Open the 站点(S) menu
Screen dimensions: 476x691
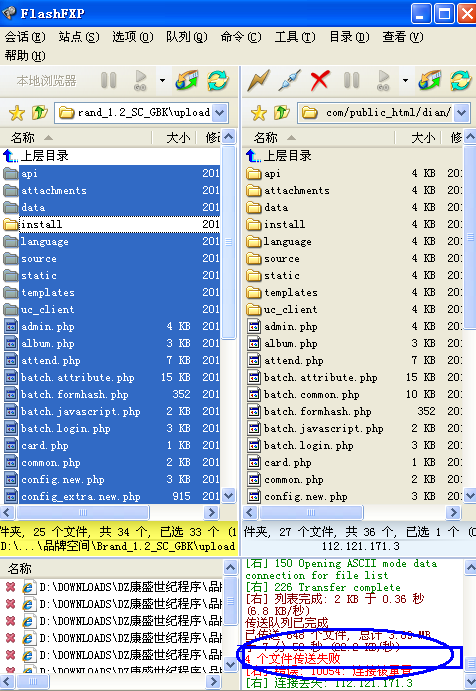[79, 37]
